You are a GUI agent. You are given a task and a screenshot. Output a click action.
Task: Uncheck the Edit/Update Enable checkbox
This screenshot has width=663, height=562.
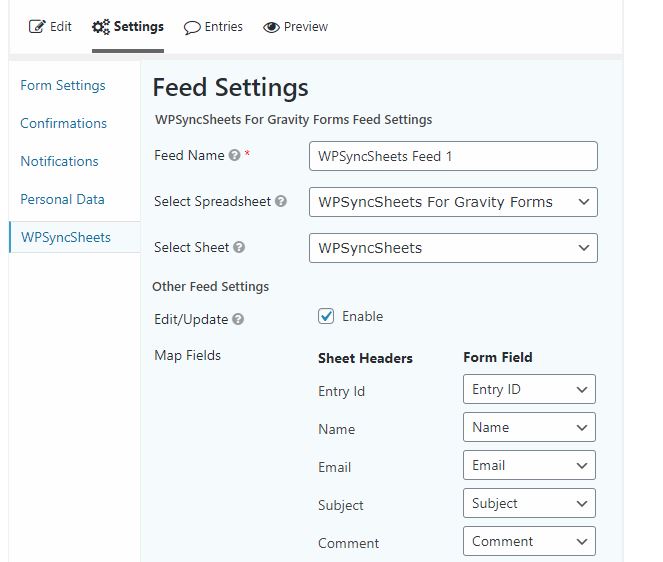(326, 316)
